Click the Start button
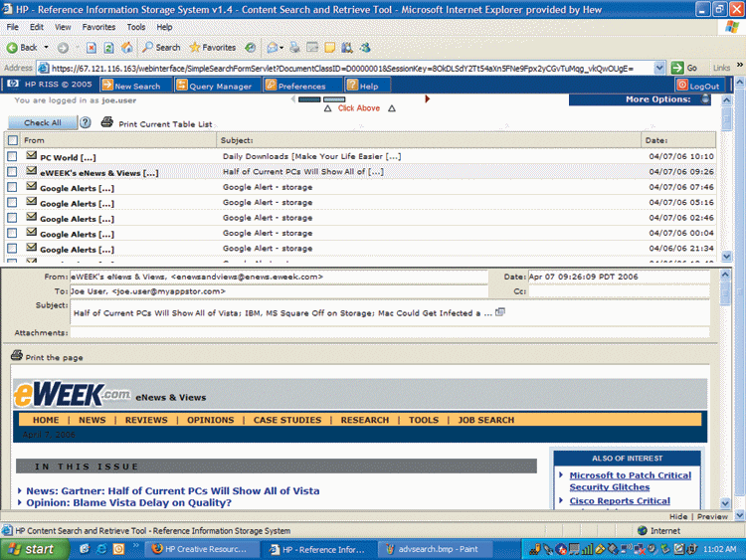This screenshot has height=560, width=746. point(34,549)
